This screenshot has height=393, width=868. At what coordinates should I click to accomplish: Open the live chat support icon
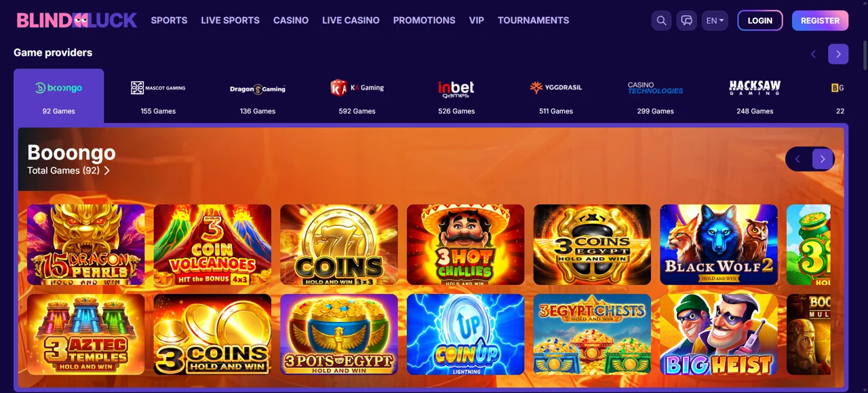(x=686, y=20)
